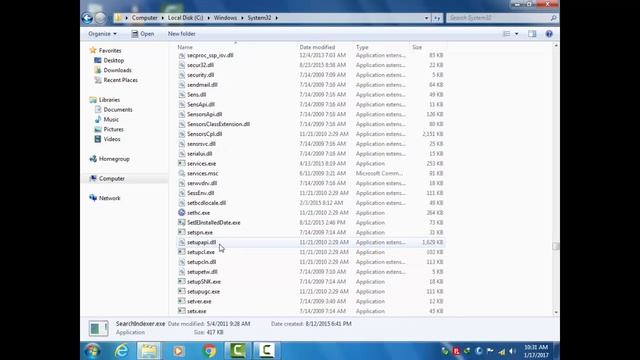Open the view options icon

click(x=506, y=34)
